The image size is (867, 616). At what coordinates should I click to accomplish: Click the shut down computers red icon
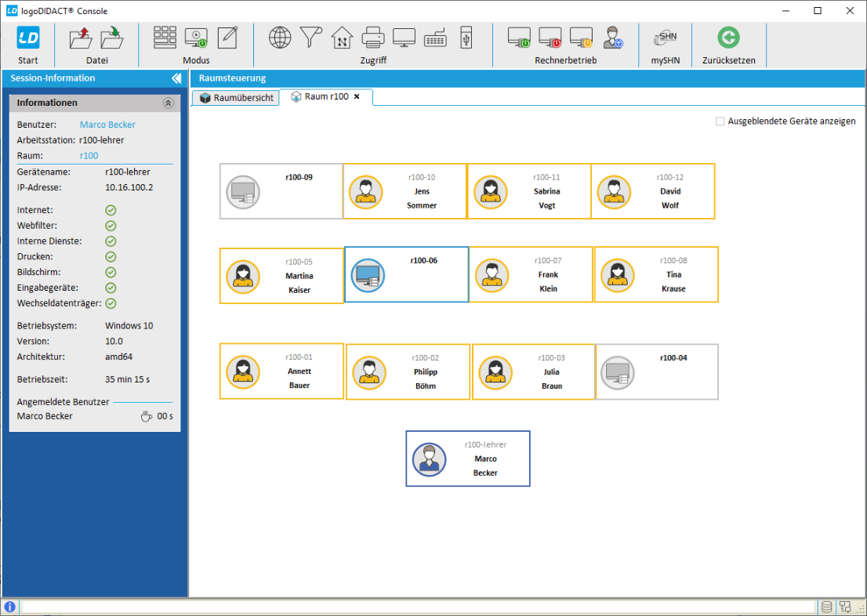point(550,38)
